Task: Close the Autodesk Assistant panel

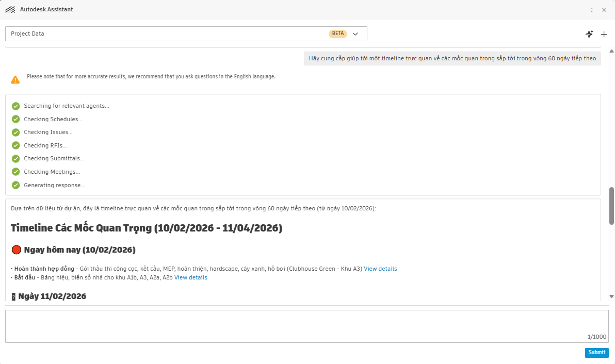Action: 604,10
